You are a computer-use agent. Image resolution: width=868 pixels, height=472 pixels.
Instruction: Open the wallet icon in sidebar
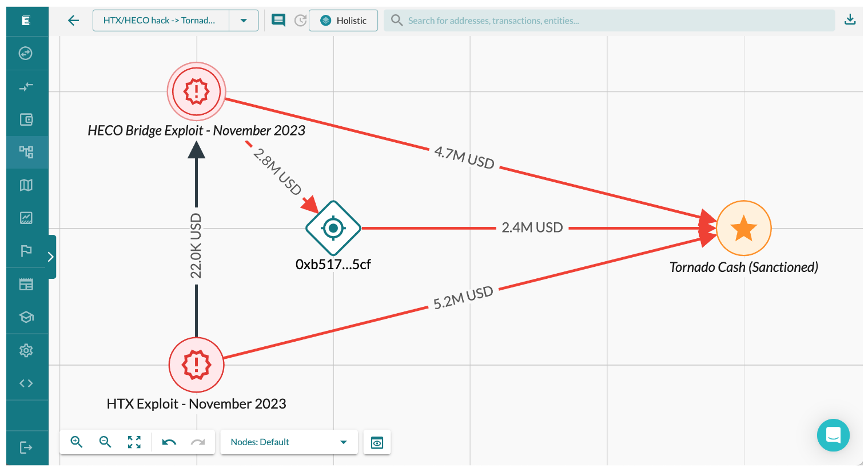pyautogui.click(x=26, y=119)
